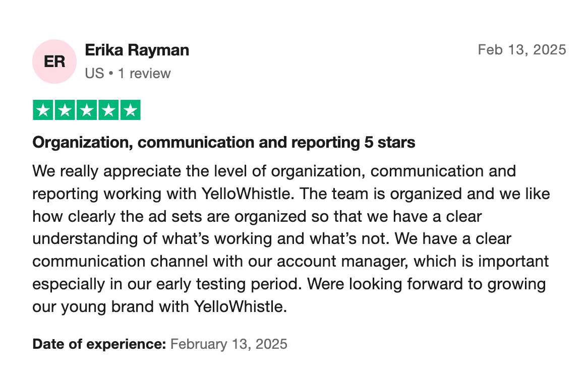This screenshot has width=588, height=376.
Task: Click the 'February 13, 2025' experience date
Action: (x=229, y=344)
